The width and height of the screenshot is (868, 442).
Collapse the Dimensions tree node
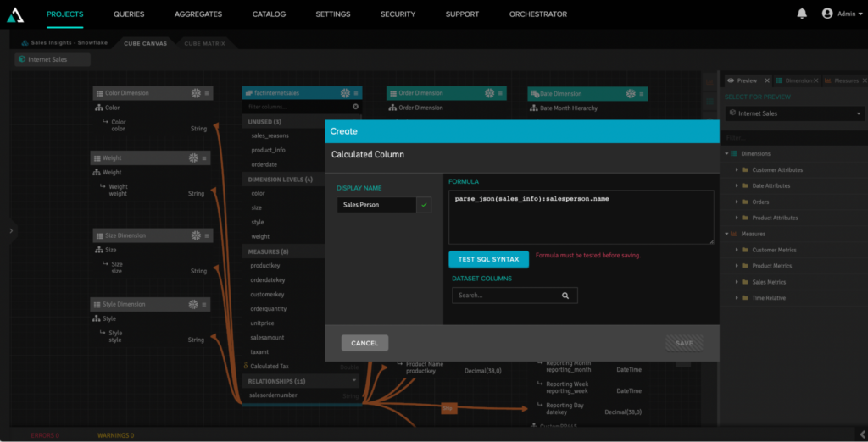[x=726, y=154]
